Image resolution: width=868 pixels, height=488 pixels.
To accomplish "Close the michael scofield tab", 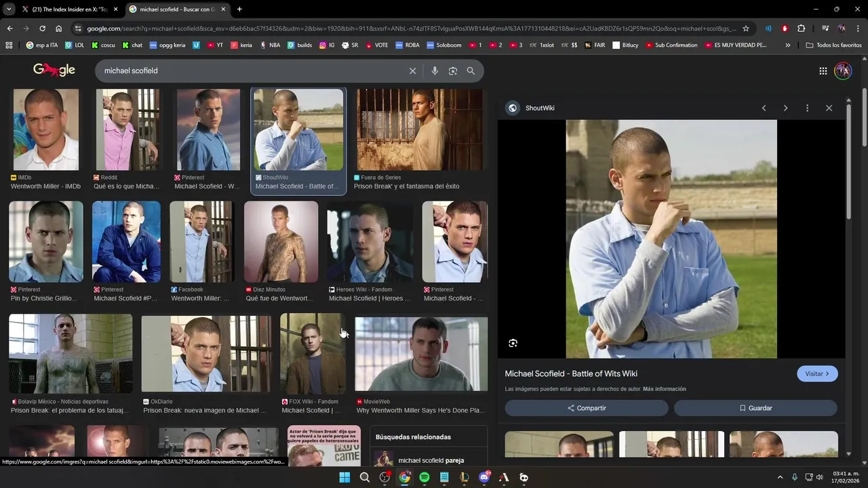I will coord(223,9).
